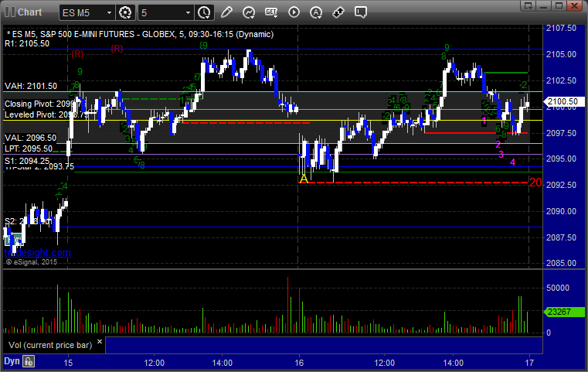Click the green volume marker 23267
The width and height of the screenshot is (588, 372).
[x=563, y=312]
